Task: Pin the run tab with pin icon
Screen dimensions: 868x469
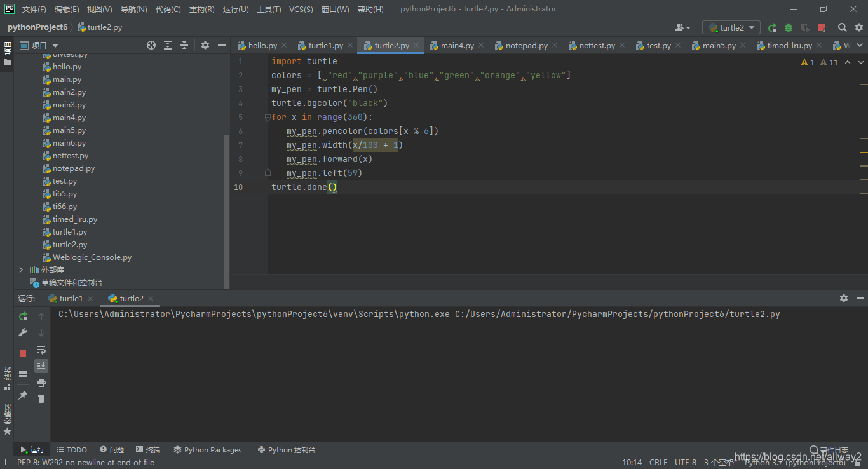Action: (23, 395)
